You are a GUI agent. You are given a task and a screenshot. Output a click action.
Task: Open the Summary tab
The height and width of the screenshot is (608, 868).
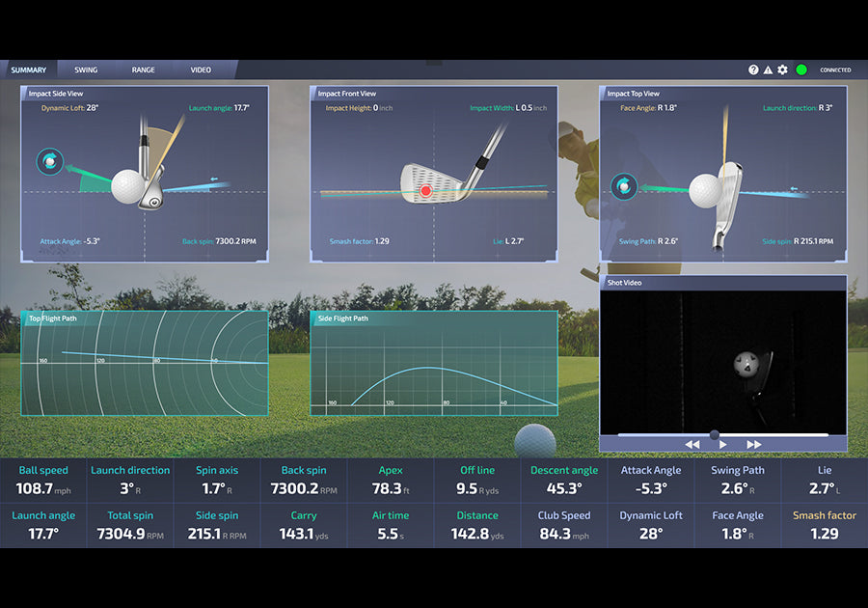point(29,69)
